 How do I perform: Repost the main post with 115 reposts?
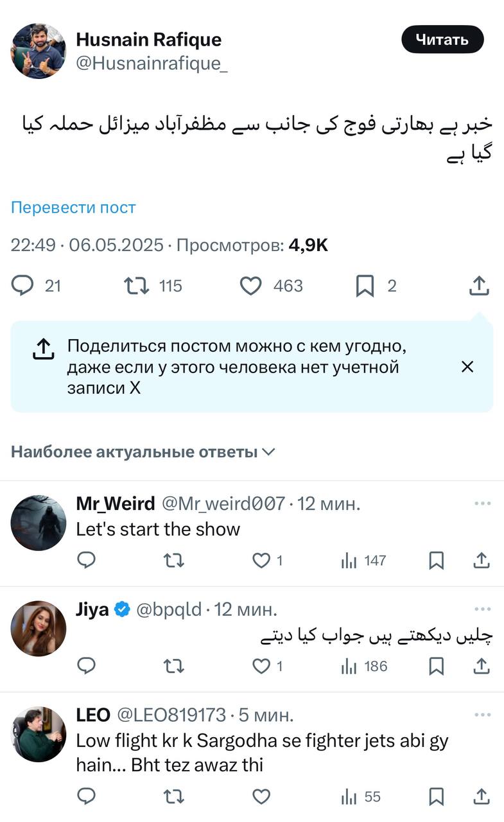point(137,286)
